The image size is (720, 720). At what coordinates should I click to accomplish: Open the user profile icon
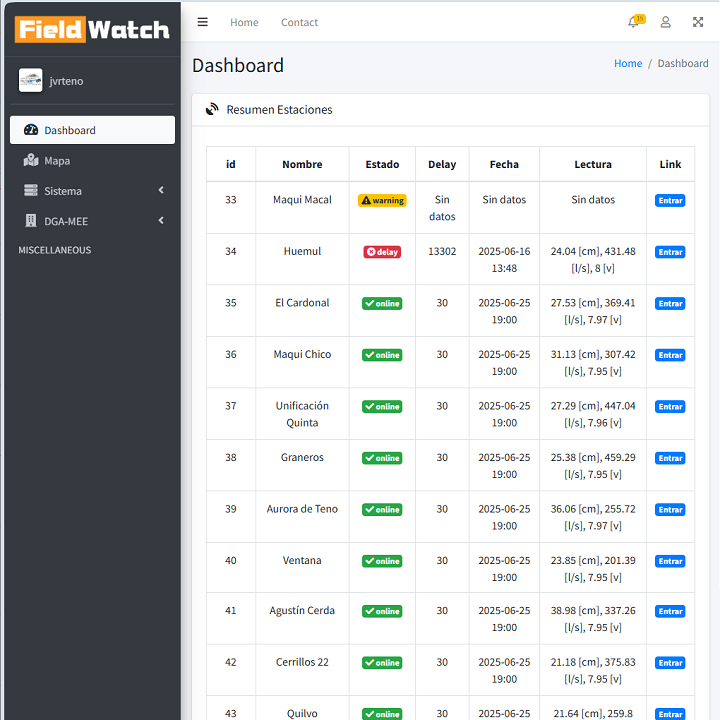(665, 22)
